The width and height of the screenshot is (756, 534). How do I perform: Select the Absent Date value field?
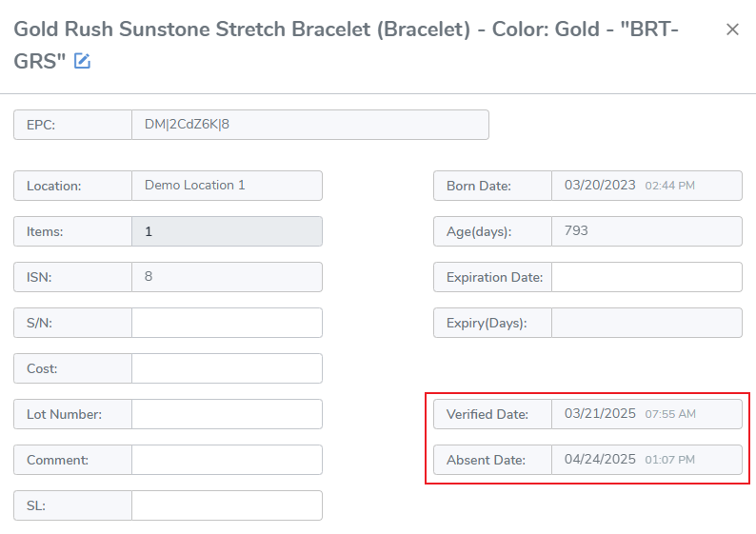[x=647, y=460]
